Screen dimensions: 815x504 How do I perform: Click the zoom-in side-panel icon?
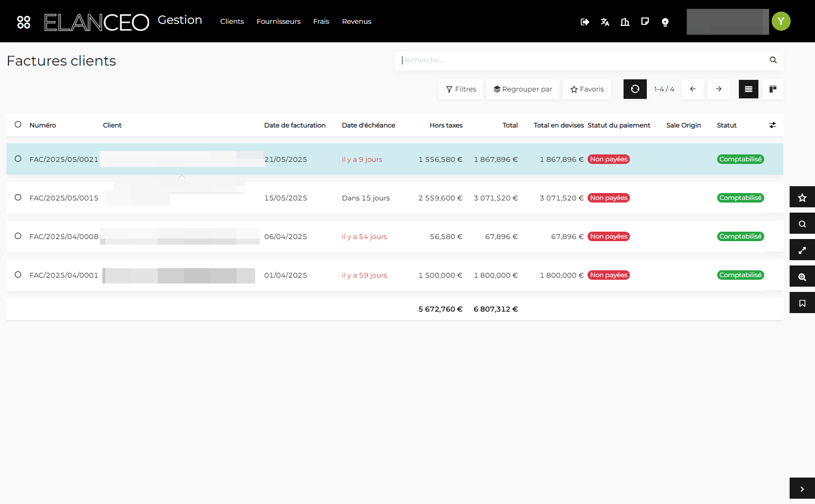(x=802, y=277)
